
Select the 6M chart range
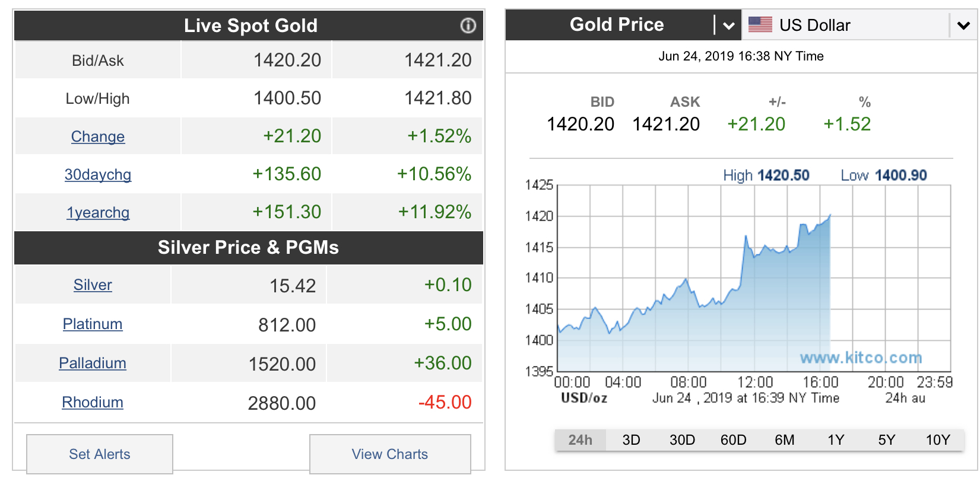coord(784,440)
